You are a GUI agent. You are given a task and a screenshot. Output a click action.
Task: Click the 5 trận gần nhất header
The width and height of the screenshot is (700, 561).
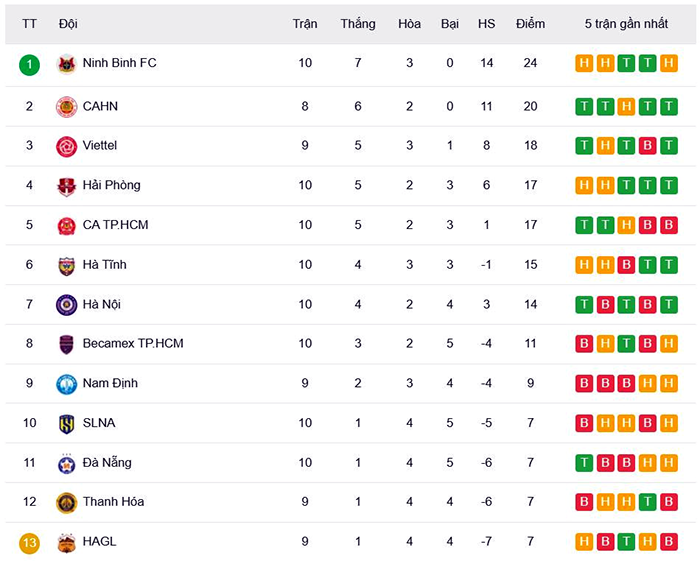(627, 23)
